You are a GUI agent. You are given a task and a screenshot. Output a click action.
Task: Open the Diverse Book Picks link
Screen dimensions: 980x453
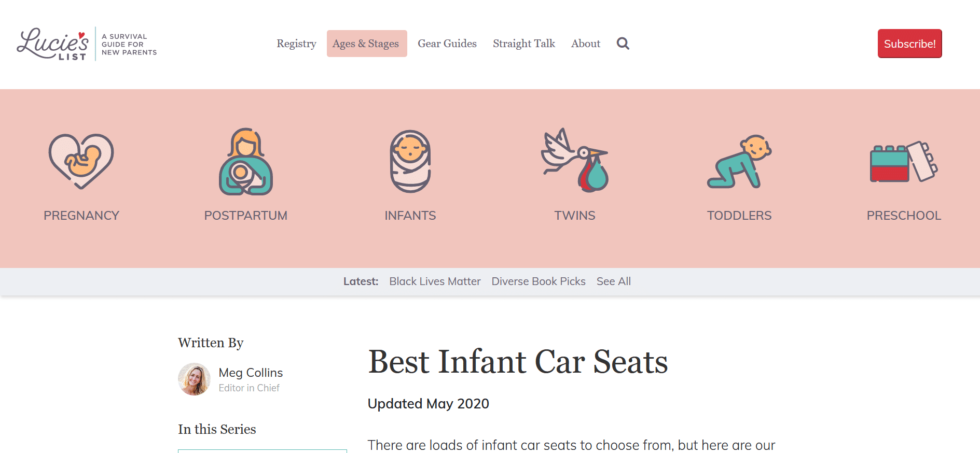[x=539, y=281]
